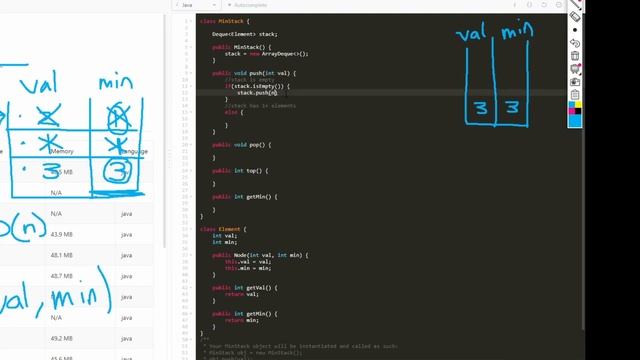
Task: Click the 49.2 MB memory cell
Action: click(x=62, y=338)
